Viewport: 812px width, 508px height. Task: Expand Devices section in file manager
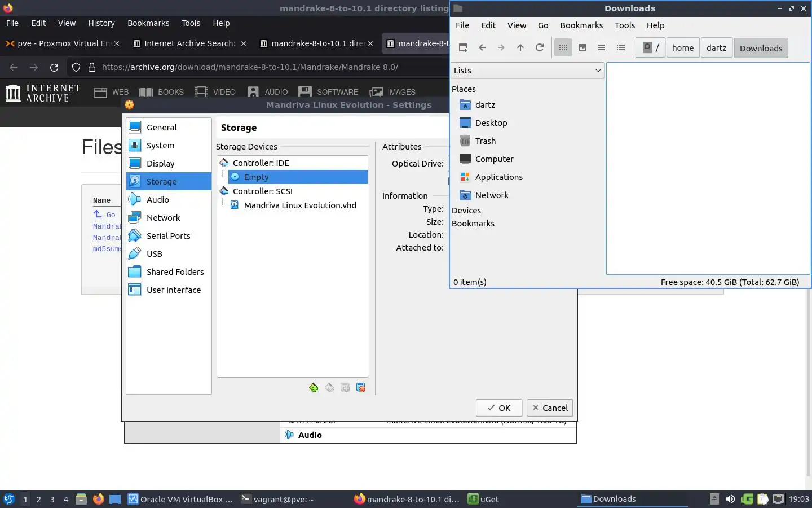(x=466, y=211)
